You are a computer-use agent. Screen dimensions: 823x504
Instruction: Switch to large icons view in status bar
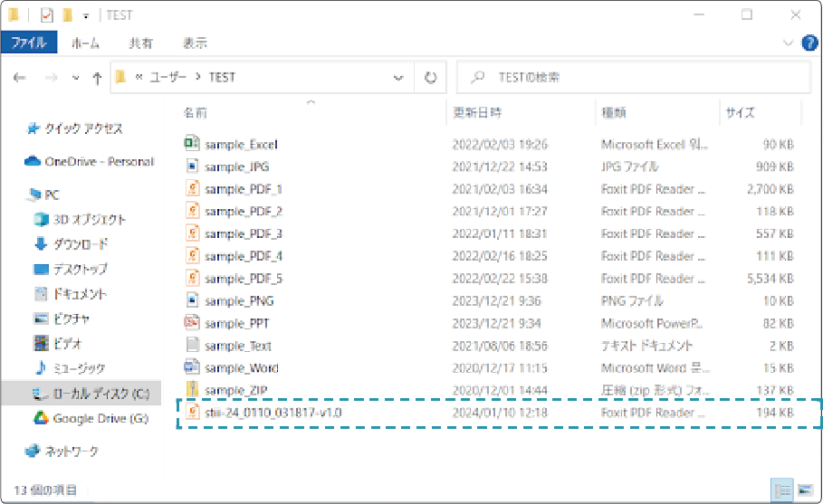click(805, 490)
